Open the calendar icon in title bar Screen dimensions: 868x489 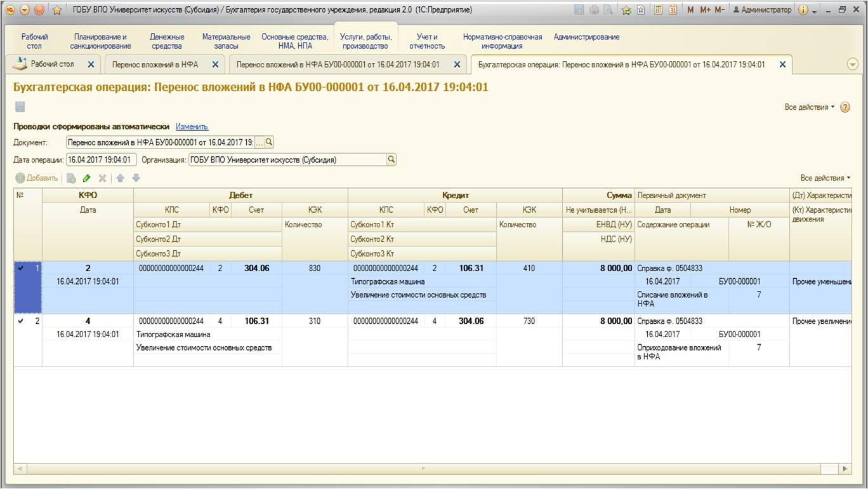672,10
